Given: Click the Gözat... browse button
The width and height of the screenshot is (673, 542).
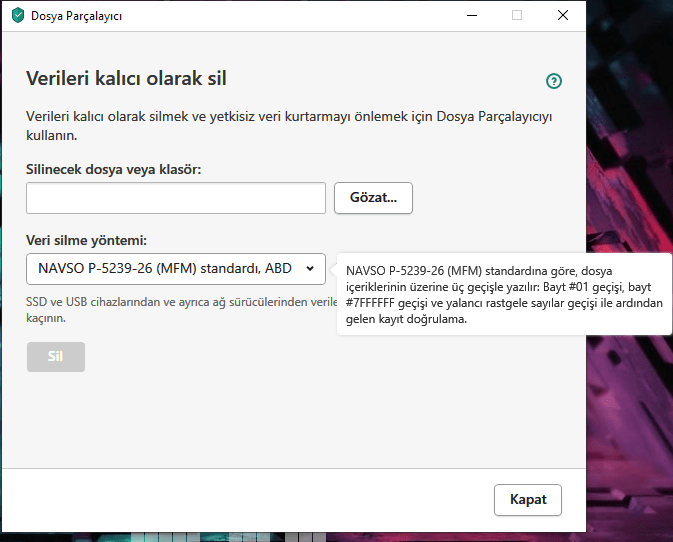Looking at the screenshot, I should (x=373, y=198).
